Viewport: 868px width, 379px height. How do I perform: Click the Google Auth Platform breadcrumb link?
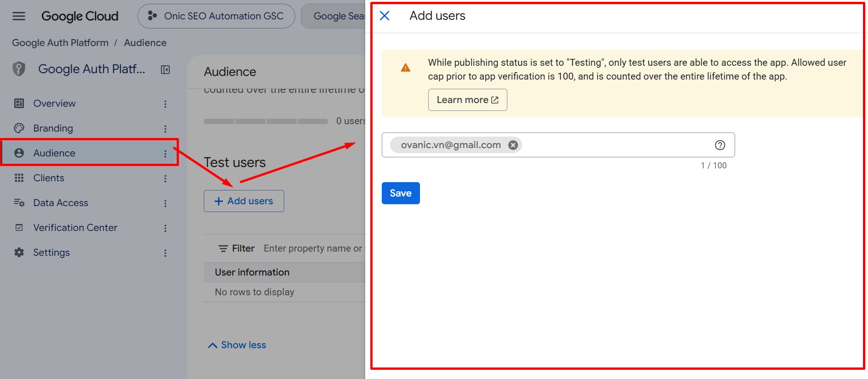coord(60,43)
